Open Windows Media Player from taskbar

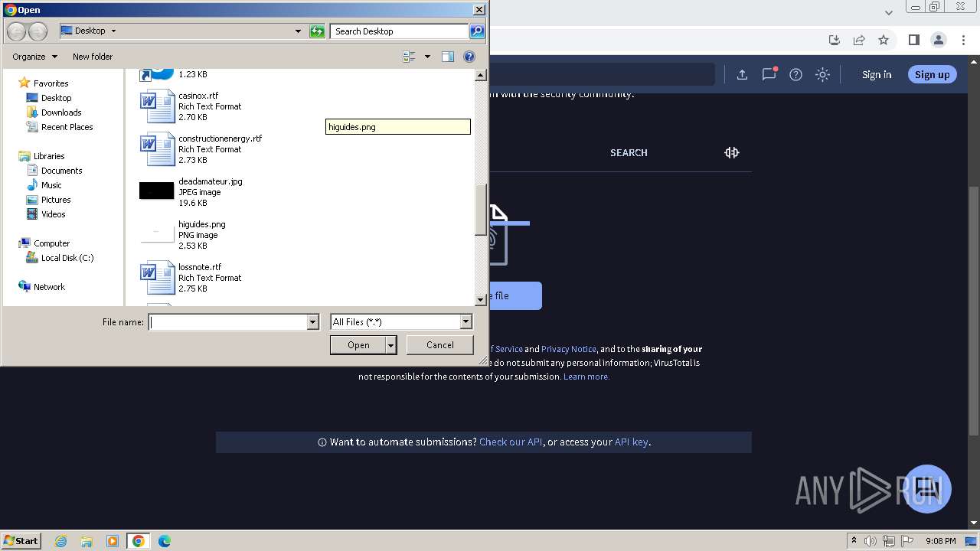113,541
